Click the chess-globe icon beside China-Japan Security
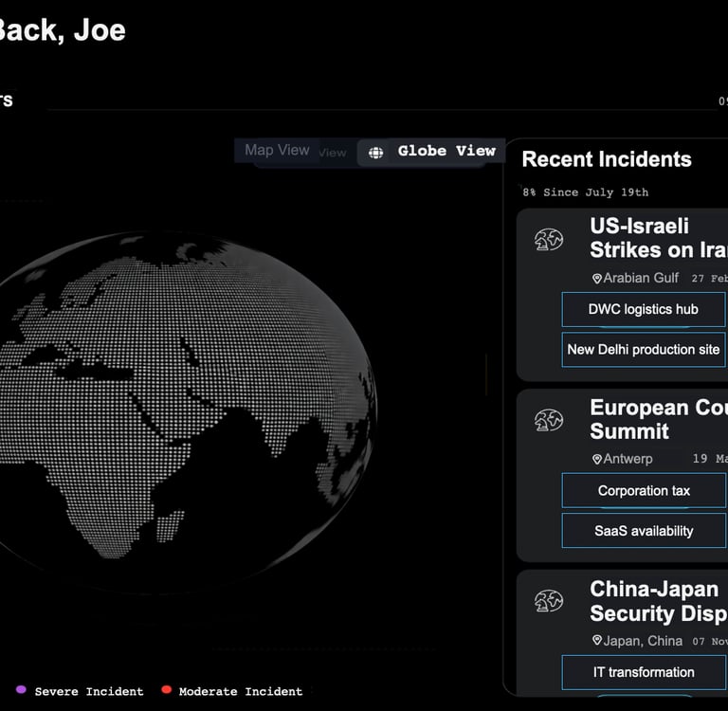 tap(548, 601)
